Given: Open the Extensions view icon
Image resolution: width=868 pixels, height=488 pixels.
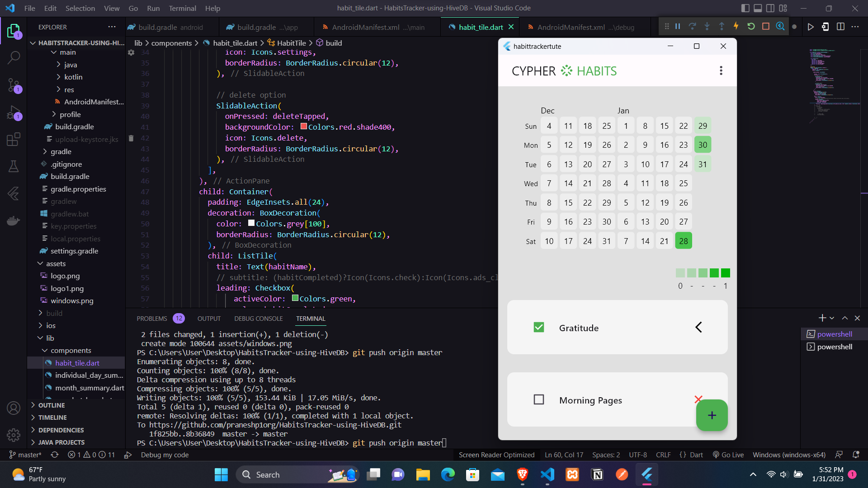Looking at the screenshot, I should [x=14, y=139].
